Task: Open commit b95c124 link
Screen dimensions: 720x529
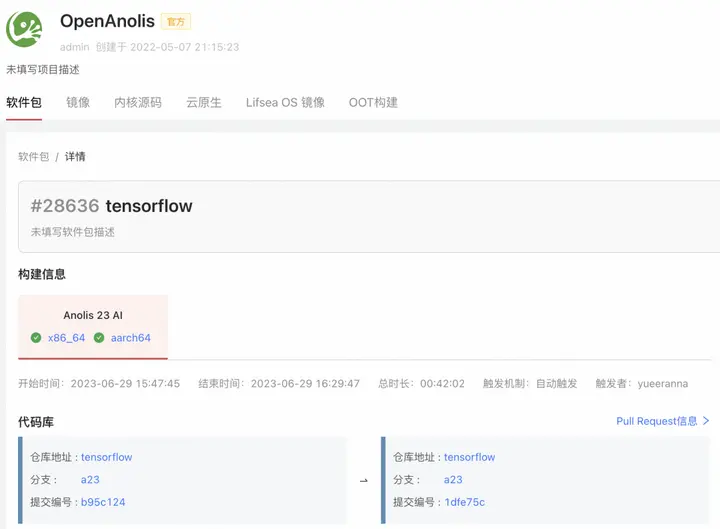Action: click(x=103, y=502)
